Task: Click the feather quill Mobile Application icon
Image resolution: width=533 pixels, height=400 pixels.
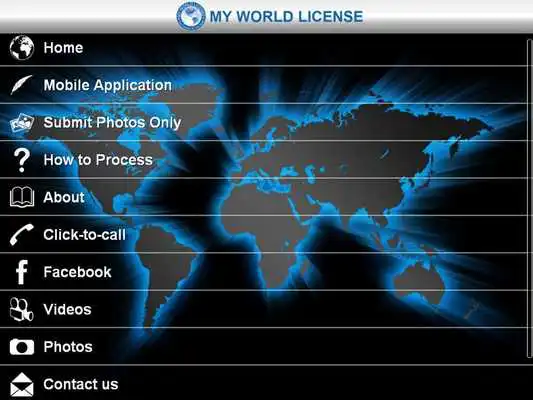Action: [x=21, y=85]
